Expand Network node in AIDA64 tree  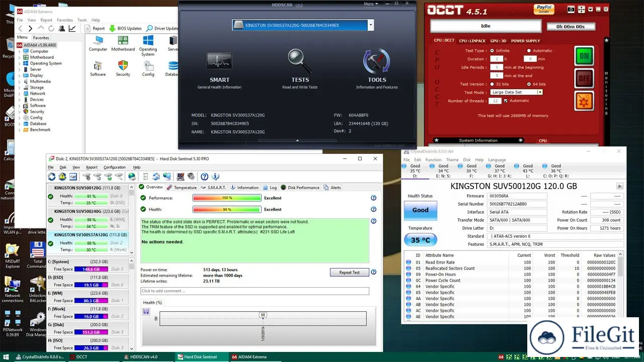[x=20, y=94]
